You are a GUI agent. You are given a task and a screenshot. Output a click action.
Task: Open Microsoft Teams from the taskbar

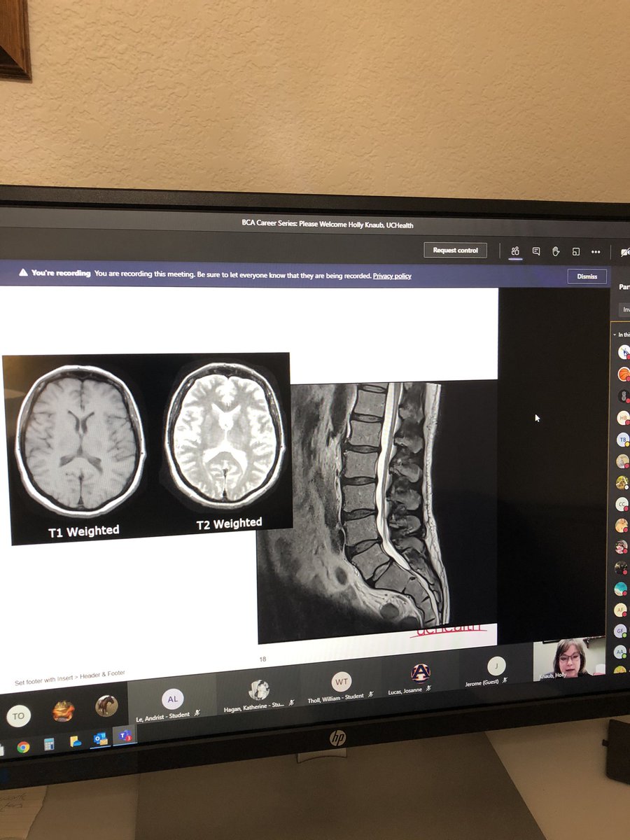(125, 736)
